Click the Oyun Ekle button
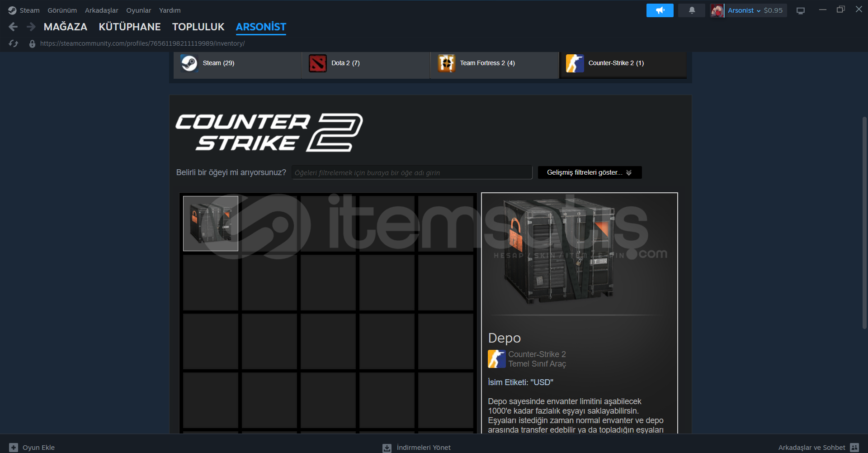This screenshot has height=453, width=868. 32,447
